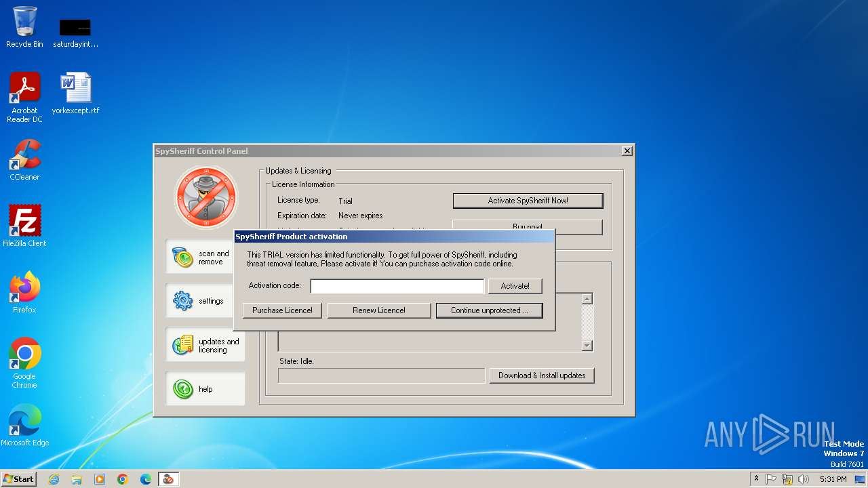Select the Firefox desktop shortcut
Image resolution: width=868 pixels, height=488 pixels.
coord(24,292)
